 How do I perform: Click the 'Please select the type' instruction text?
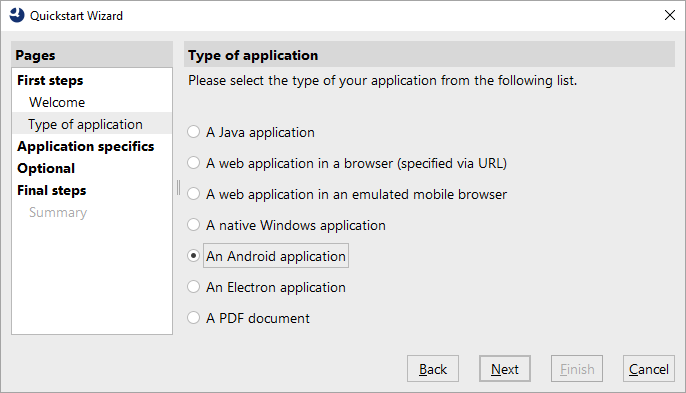382,81
